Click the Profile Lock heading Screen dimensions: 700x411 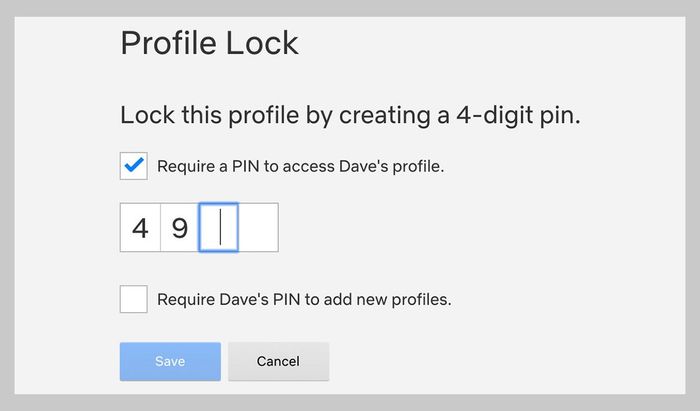coord(209,43)
